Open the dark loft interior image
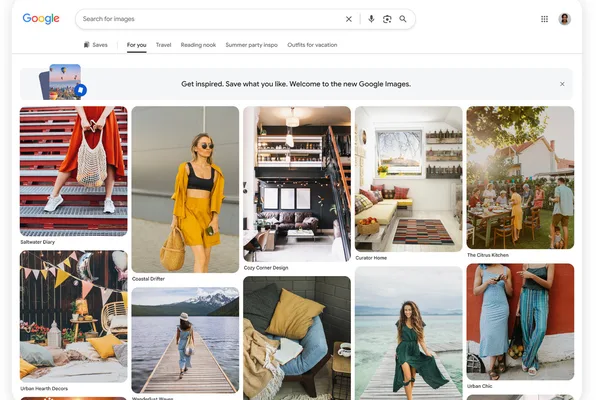 pos(297,184)
